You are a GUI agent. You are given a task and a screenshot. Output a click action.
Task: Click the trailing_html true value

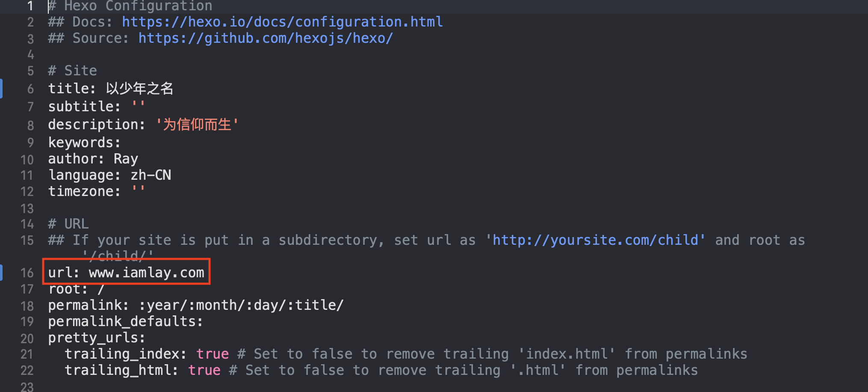click(204, 370)
